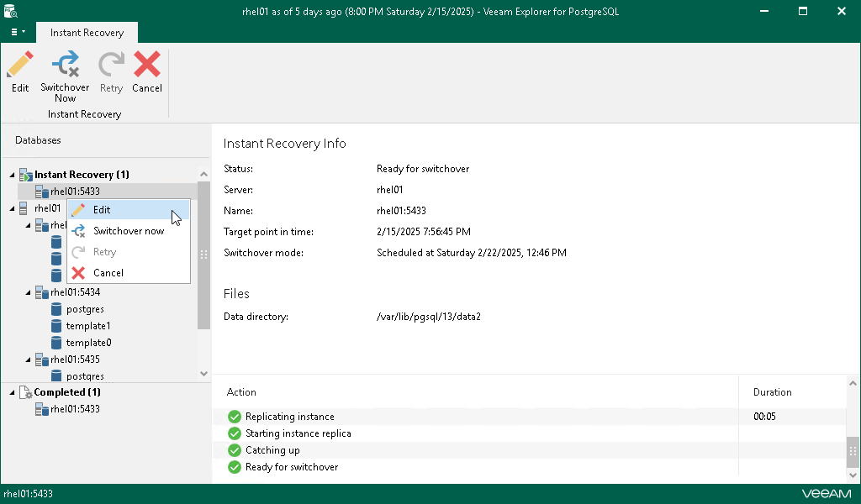
Task: Click the green checkmark next to Catching up
Action: pos(234,450)
